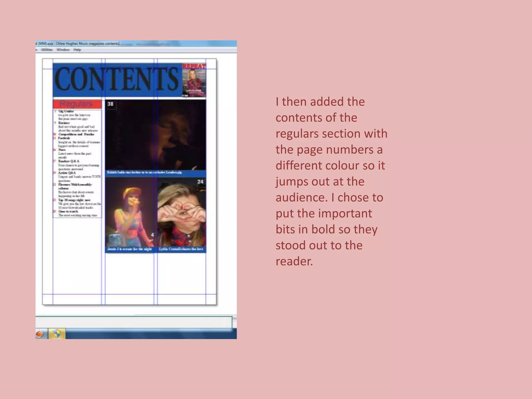
Task: Click the 'Top 10 songs right now' entry
Action: tap(74, 200)
